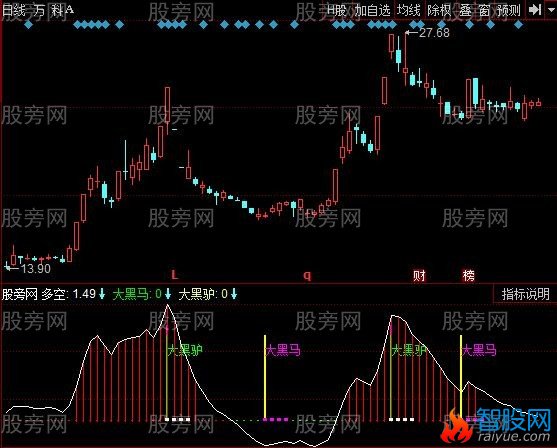Click the 大黑驴: 0 readout
The height and width of the screenshot is (448, 557).
203,294
